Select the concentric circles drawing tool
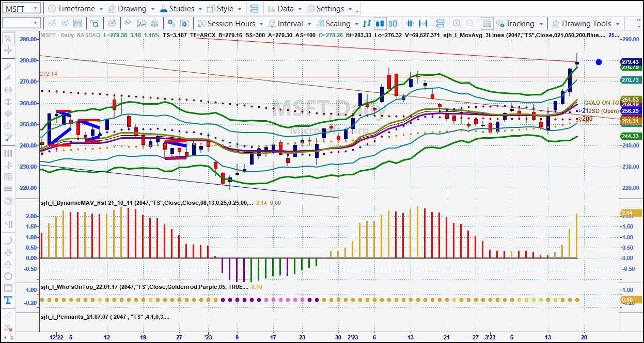This screenshot has height=343, width=644. pos(8,201)
